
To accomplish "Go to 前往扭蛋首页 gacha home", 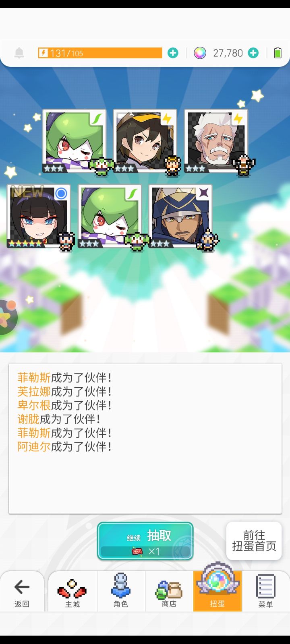I will 254,541.
